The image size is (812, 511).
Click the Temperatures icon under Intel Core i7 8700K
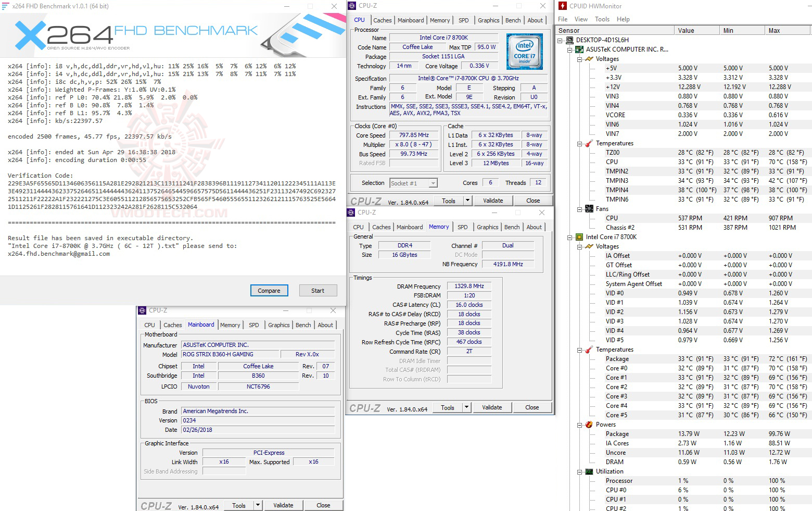pyautogui.click(x=588, y=350)
